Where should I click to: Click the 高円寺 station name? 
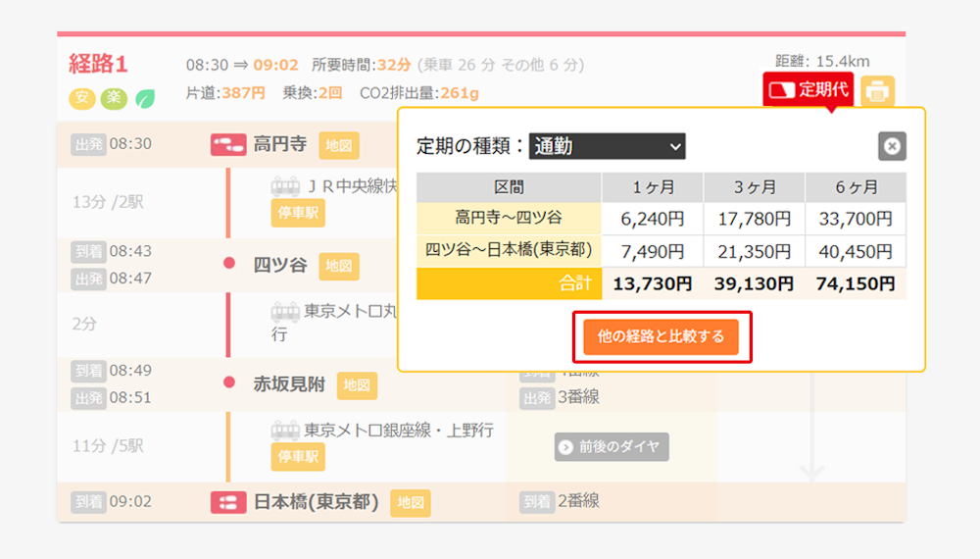coord(280,144)
